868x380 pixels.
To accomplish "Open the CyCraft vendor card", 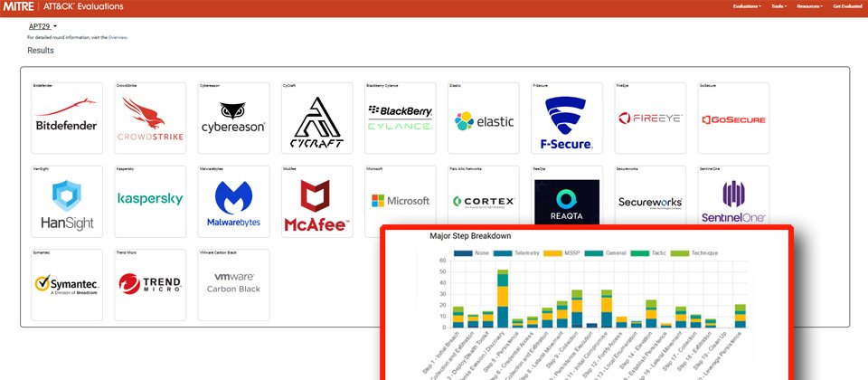I will coord(317,118).
